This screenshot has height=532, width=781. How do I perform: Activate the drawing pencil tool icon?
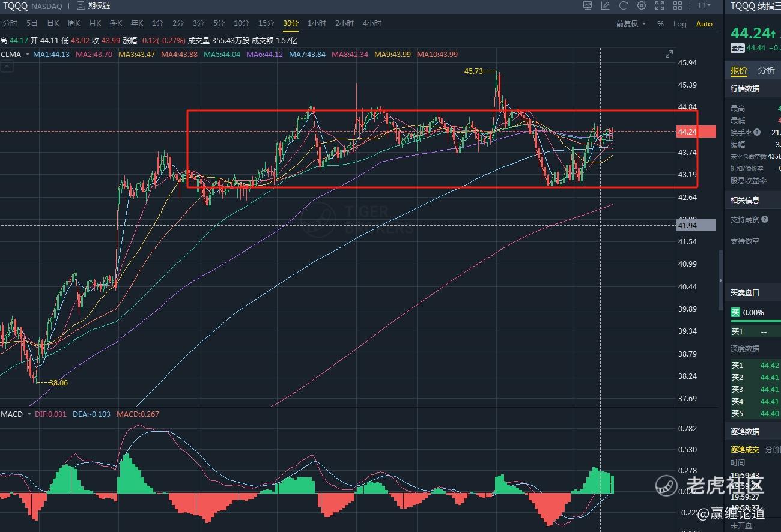tap(606, 6)
